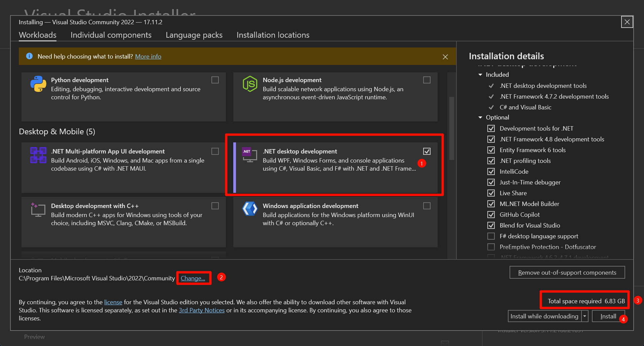The image size is (644, 346).
Task: Check Desktop development with C++ checkbox
Action: 215,206
